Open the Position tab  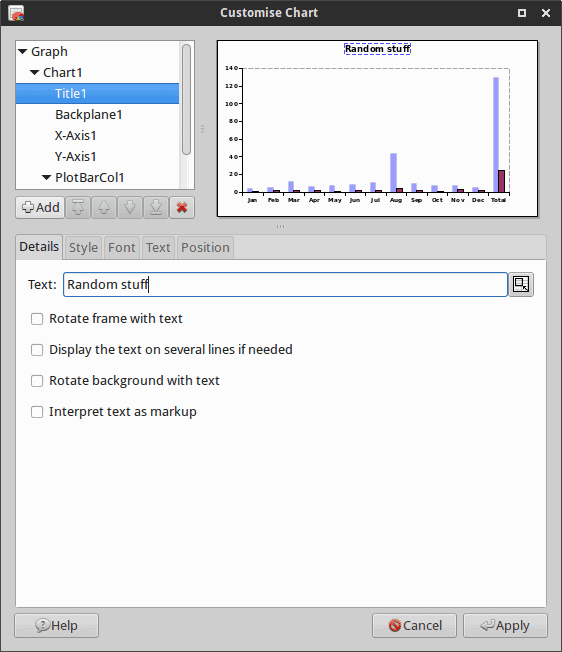[205, 248]
